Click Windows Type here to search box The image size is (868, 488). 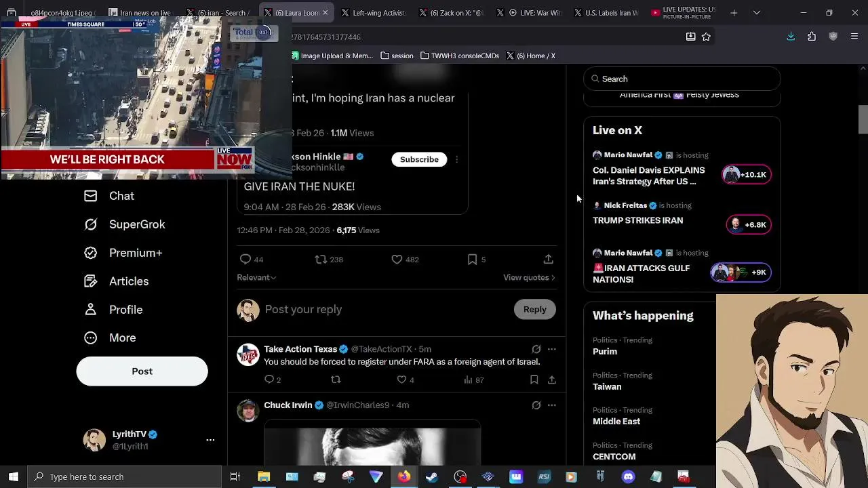tap(126, 476)
